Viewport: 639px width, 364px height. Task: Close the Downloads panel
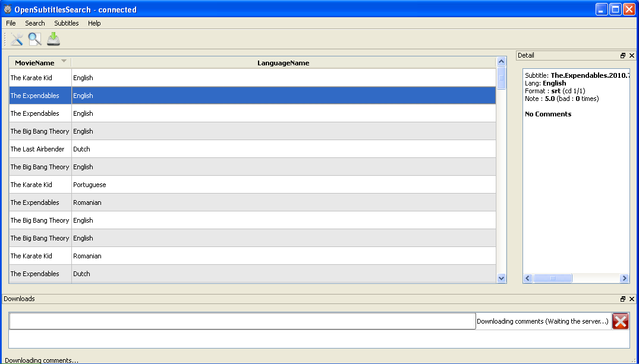click(x=631, y=299)
